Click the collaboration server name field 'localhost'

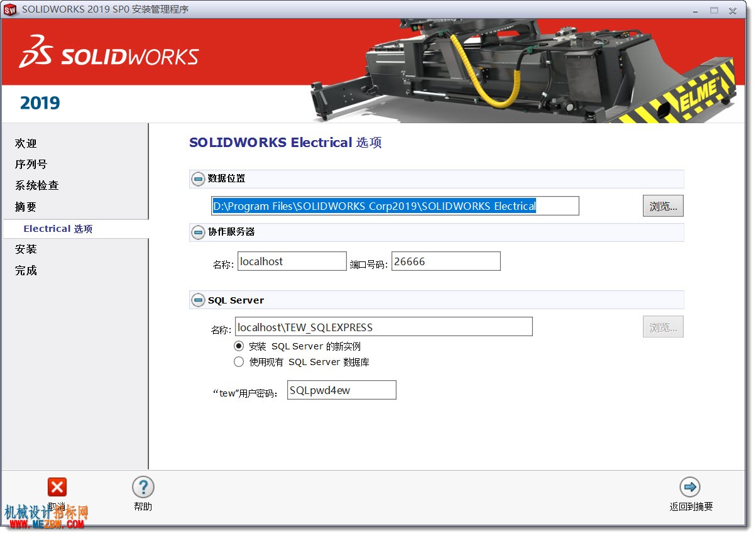tap(292, 261)
